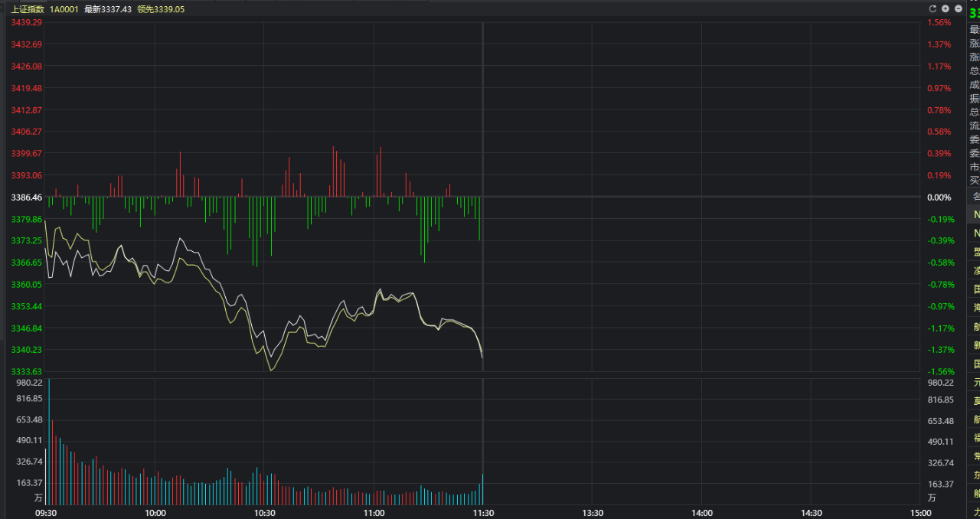Click the 09:30 time label
The image size is (980, 519).
(46, 513)
